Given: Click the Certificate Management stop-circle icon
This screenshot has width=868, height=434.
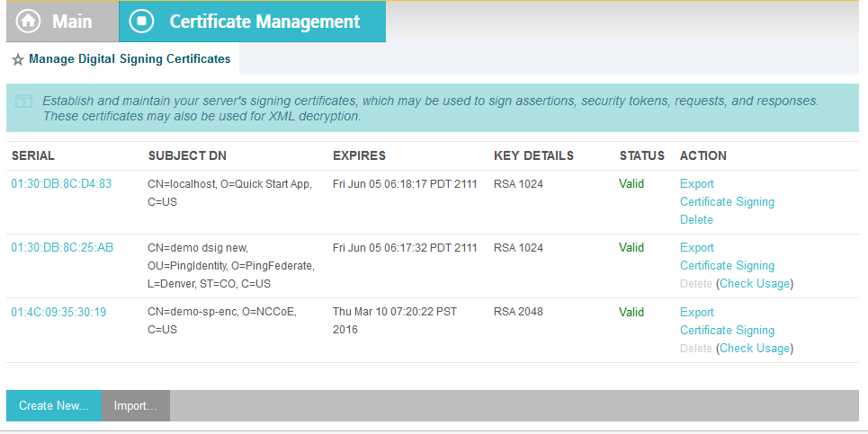Looking at the screenshot, I should pos(141,21).
